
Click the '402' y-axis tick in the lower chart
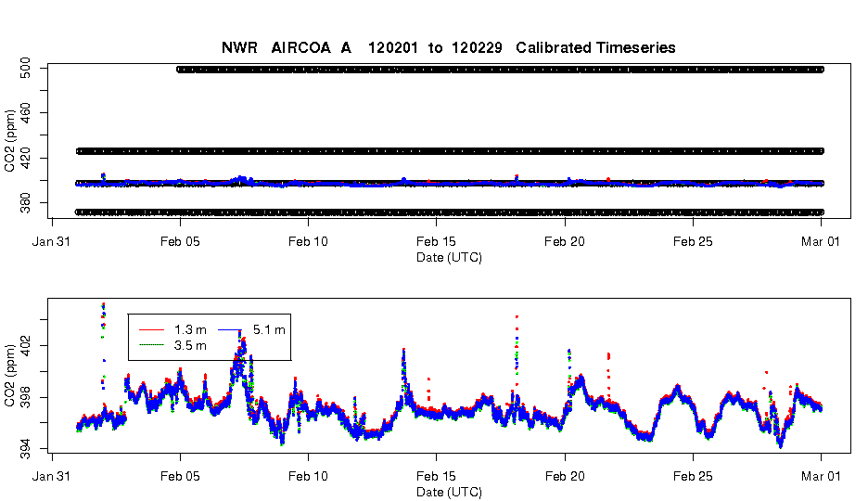pyautogui.click(x=25, y=346)
